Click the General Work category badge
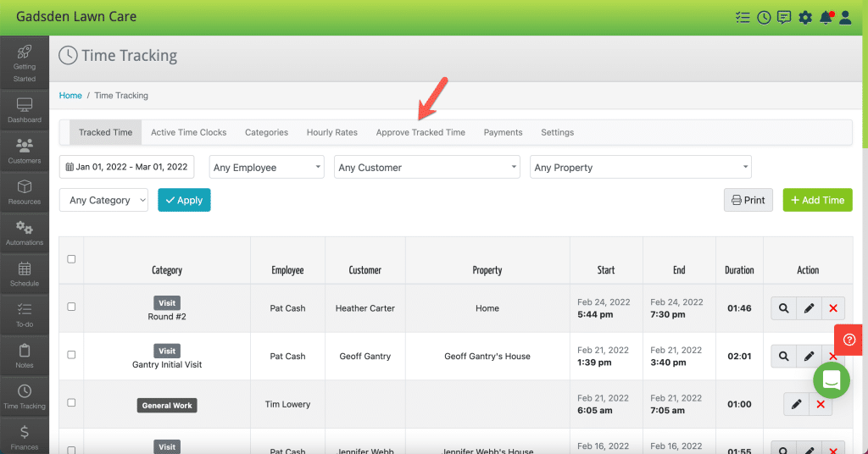The width and height of the screenshot is (868, 454). 167,406
